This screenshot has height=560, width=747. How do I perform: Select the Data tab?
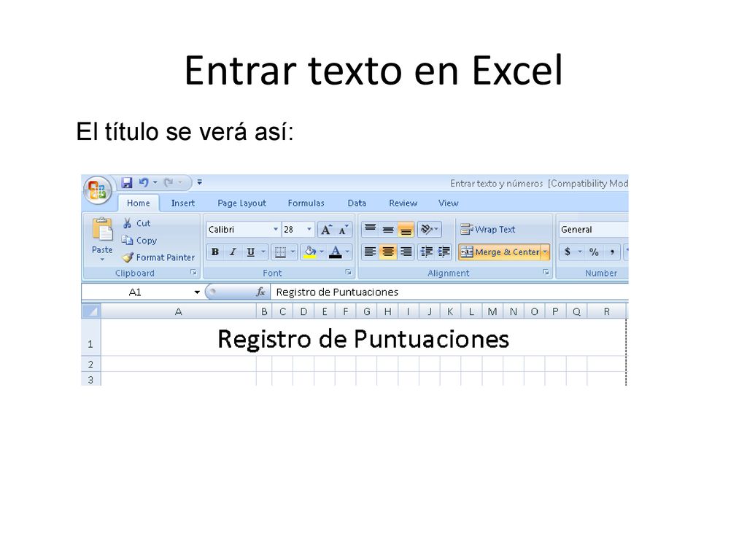[357, 203]
